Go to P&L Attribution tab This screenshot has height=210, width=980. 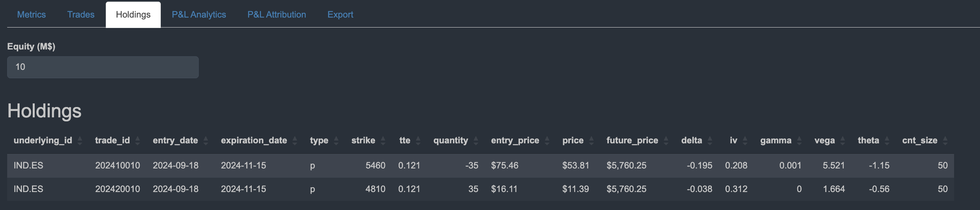pos(277,15)
